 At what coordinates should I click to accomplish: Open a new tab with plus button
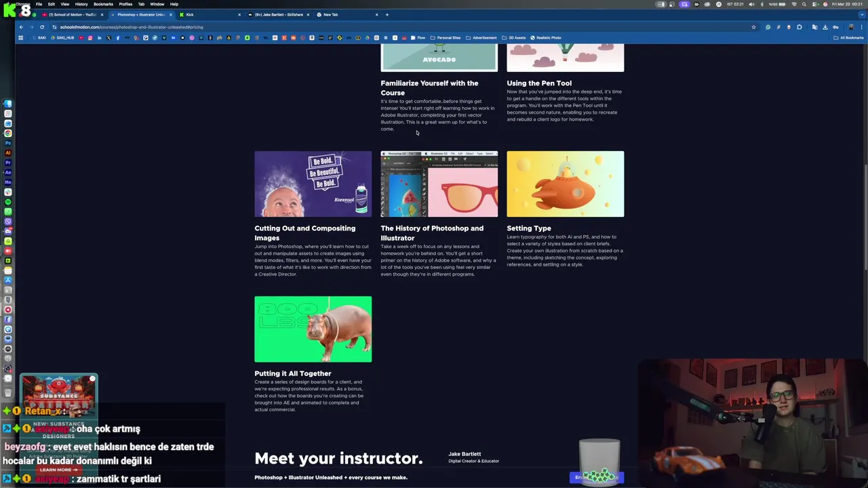tap(387, 14)
